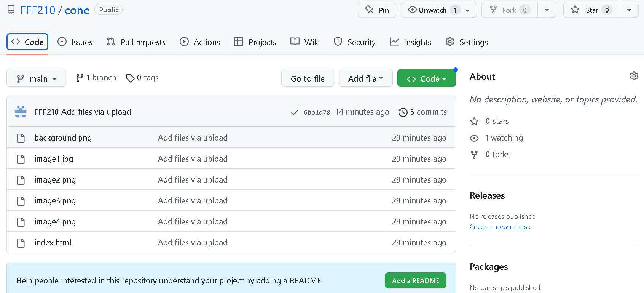Image resolution: width=644 pixels, height=293 pixels.
Task: Click the file icon next to index.html
Action: 21,243
